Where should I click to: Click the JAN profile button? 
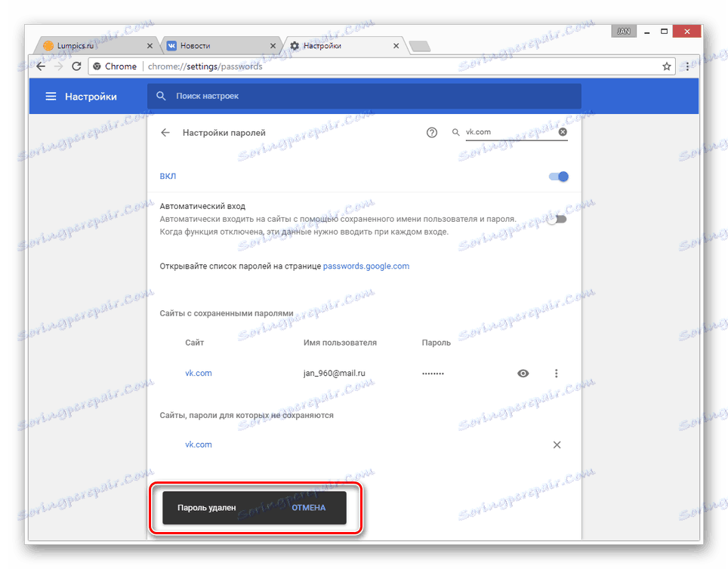624,31
